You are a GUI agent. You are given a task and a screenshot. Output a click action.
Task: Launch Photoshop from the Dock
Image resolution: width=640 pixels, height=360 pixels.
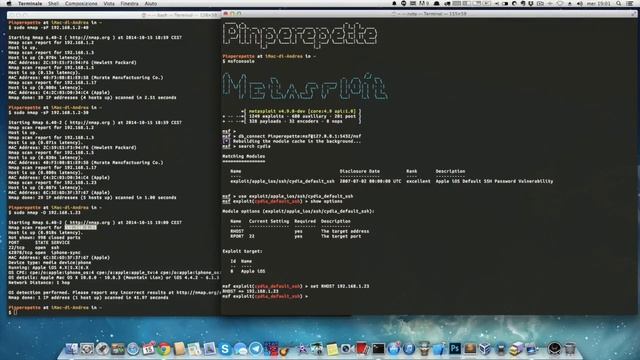(x=455, y=349)
